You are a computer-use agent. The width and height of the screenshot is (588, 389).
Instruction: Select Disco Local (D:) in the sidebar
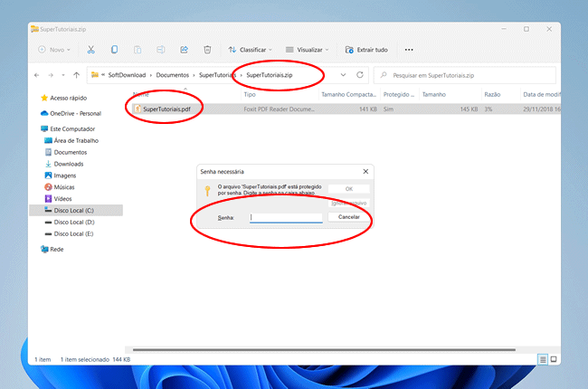(74, 222)
